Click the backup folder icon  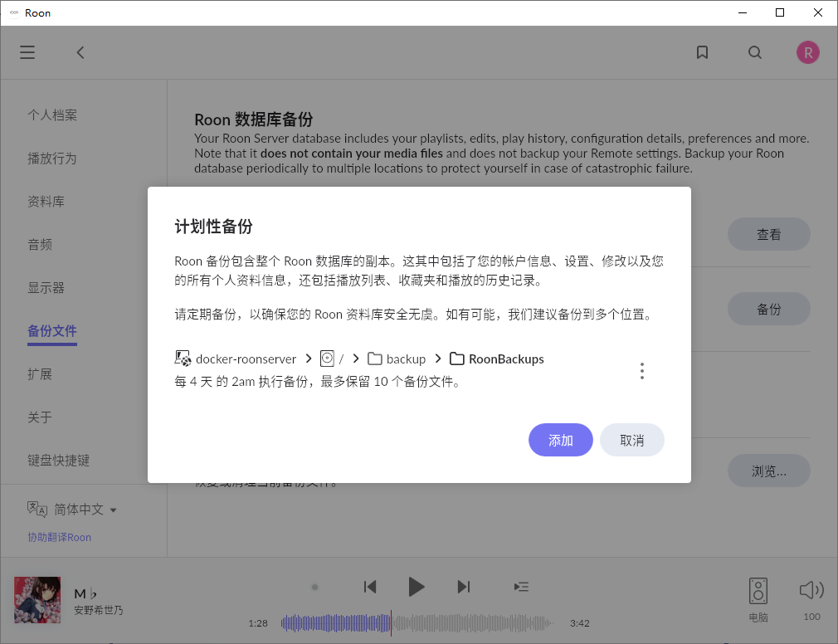pos(375,359)
